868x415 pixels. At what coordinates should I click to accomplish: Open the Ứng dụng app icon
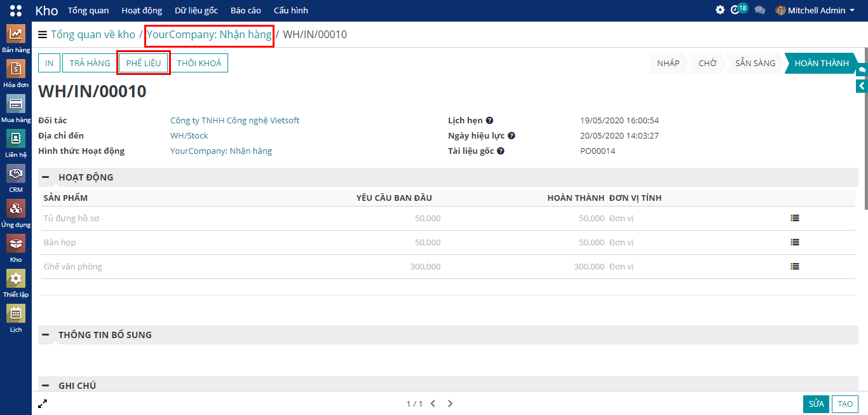point(16,209)
